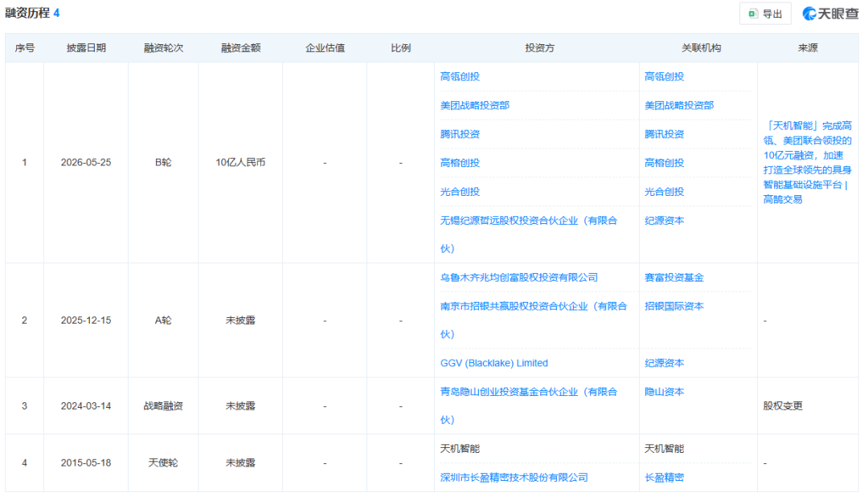Click the 战略融资 round cell
Screen dimensions: 868x497
163,406
